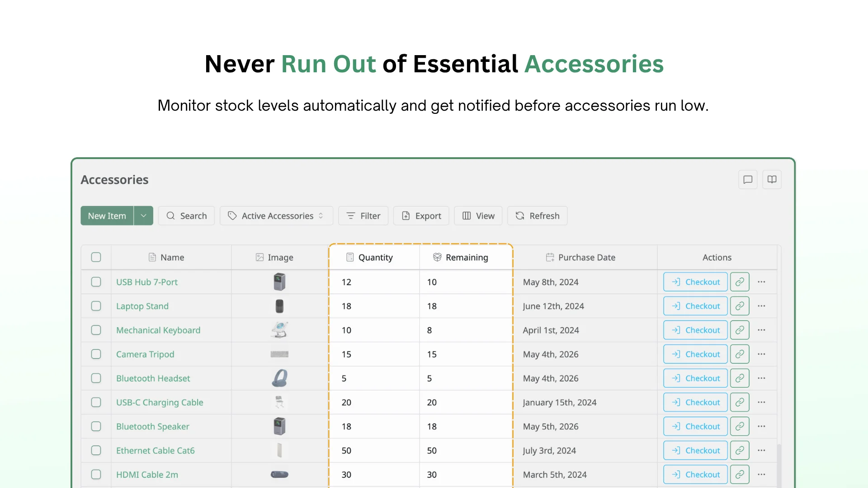This screenshot has height=488, width=868.
Task: Open more options for Bluetooth Speaker
Action: [x=761, y=427]
